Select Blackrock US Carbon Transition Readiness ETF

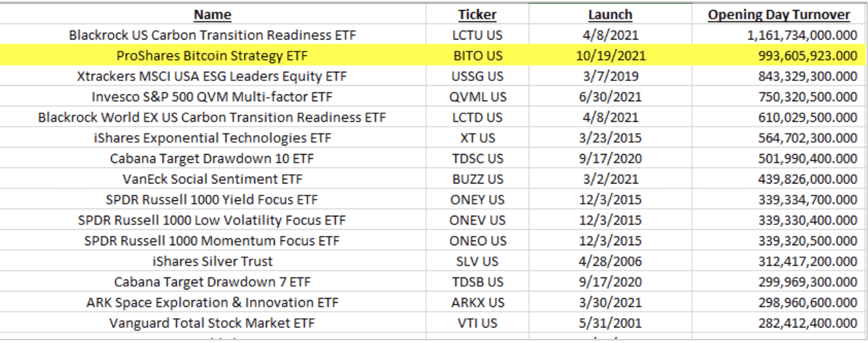(x=212, y=35)
